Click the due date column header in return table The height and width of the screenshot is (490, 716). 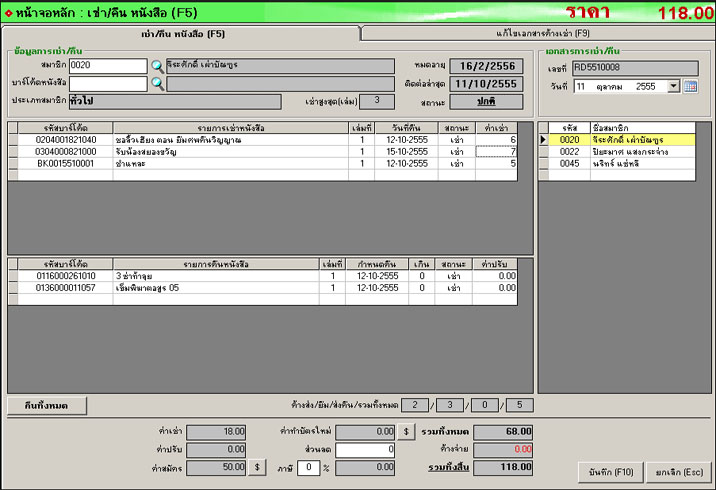coord(377,264)
